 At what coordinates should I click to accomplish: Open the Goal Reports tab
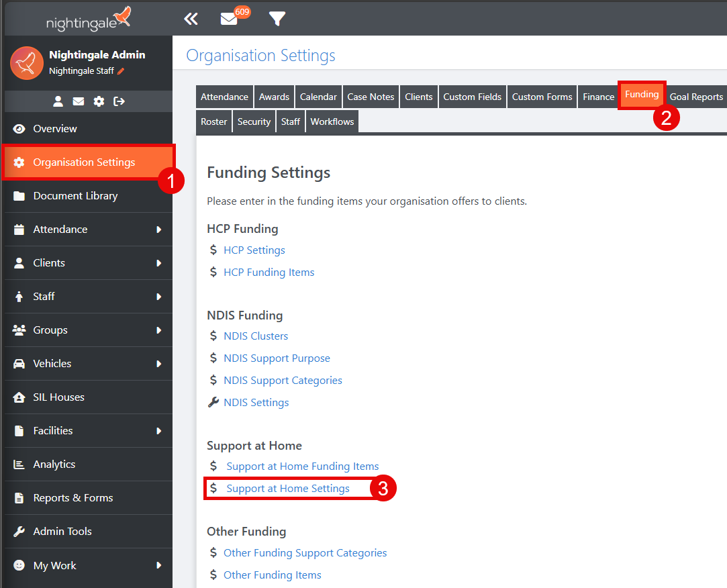coord(696,97)
